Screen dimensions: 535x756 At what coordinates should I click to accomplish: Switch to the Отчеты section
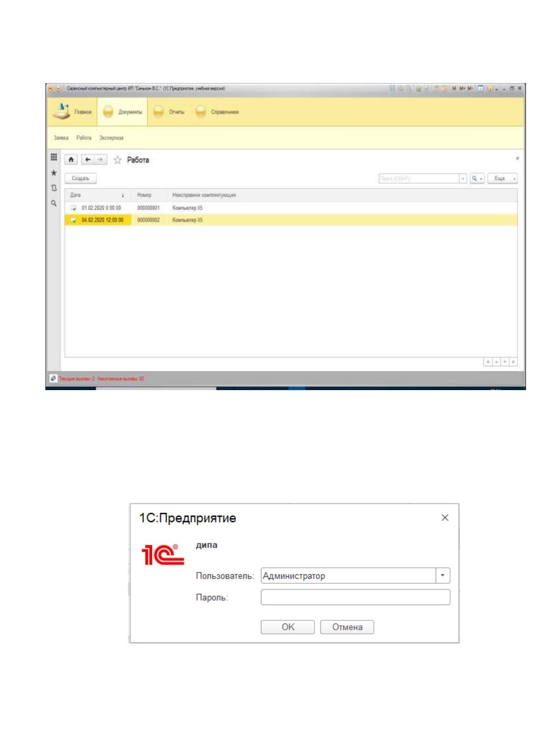[x=169, y=112]
